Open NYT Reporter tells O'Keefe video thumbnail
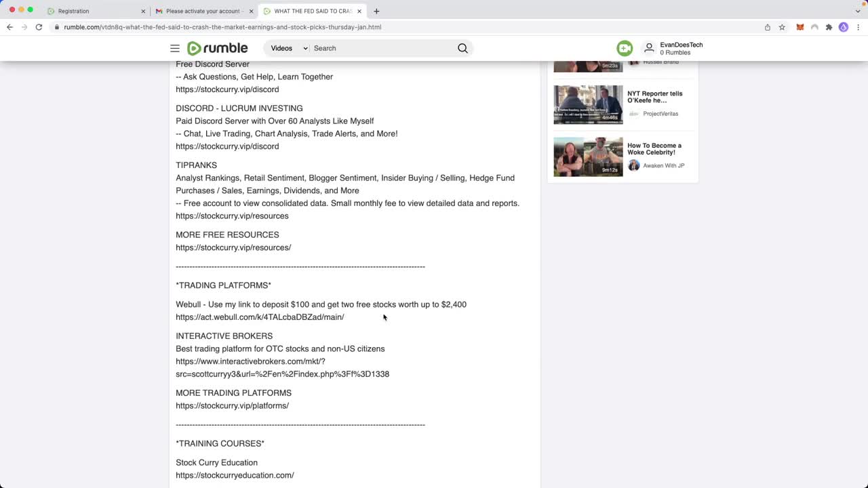The image size is (868, 488). click(x=588, y=104)
